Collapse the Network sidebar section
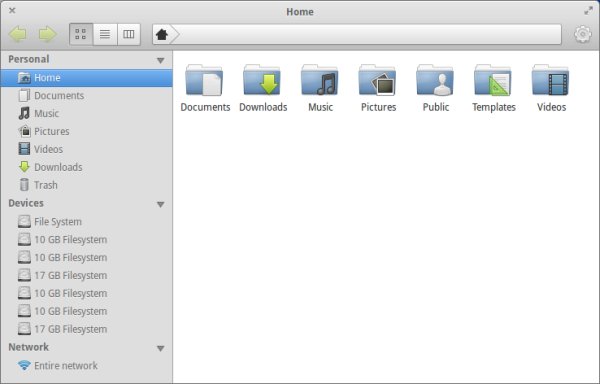This screenshot has height=384, width=600. coord(161,348)
